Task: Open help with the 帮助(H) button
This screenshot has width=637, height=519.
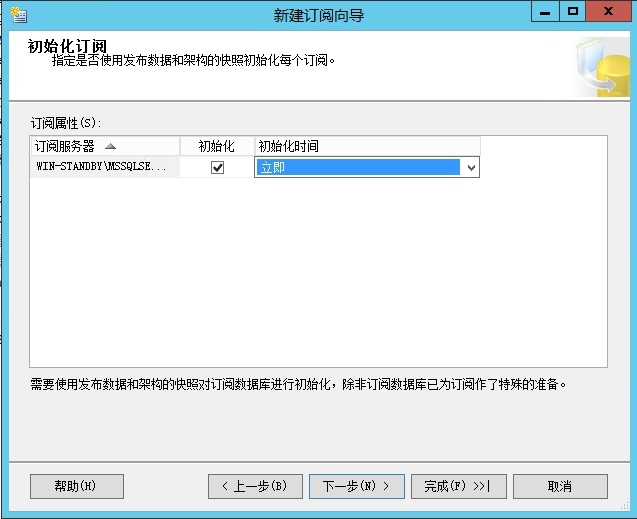Action: 77,486
